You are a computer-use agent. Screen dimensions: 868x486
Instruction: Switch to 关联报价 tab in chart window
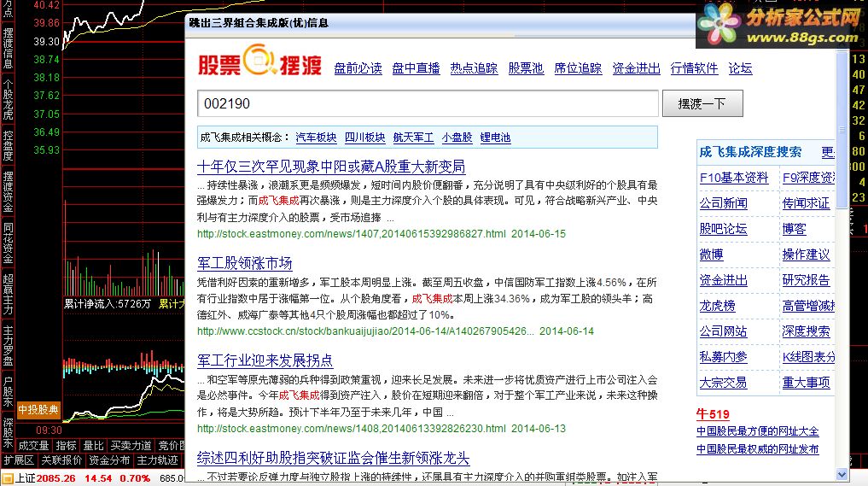(62, 460)
